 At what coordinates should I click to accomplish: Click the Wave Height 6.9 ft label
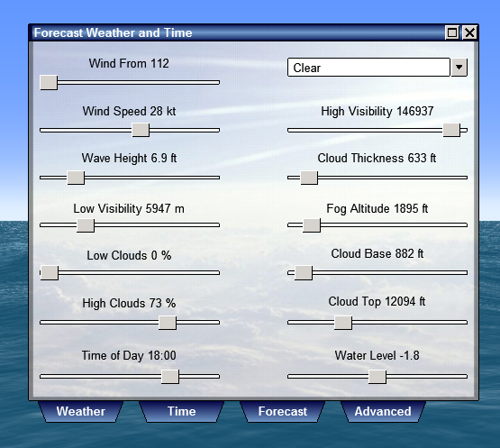click(129, 158)
